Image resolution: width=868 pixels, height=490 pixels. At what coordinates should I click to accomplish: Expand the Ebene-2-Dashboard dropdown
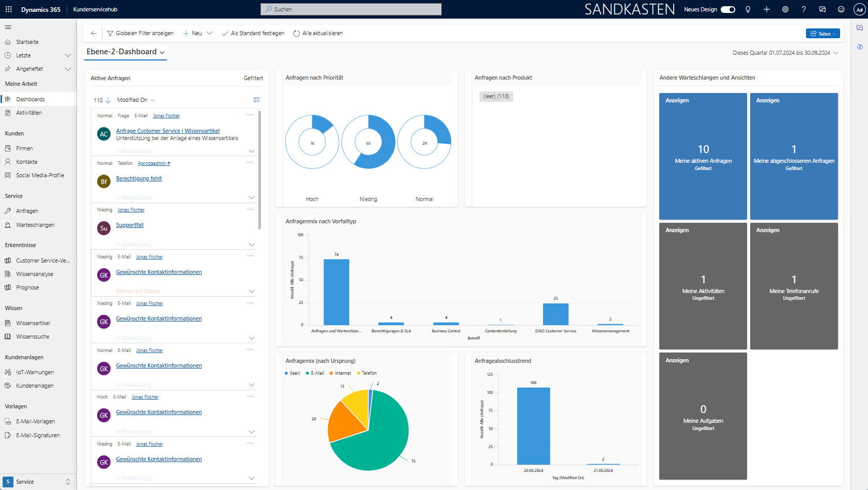point(163,52)
